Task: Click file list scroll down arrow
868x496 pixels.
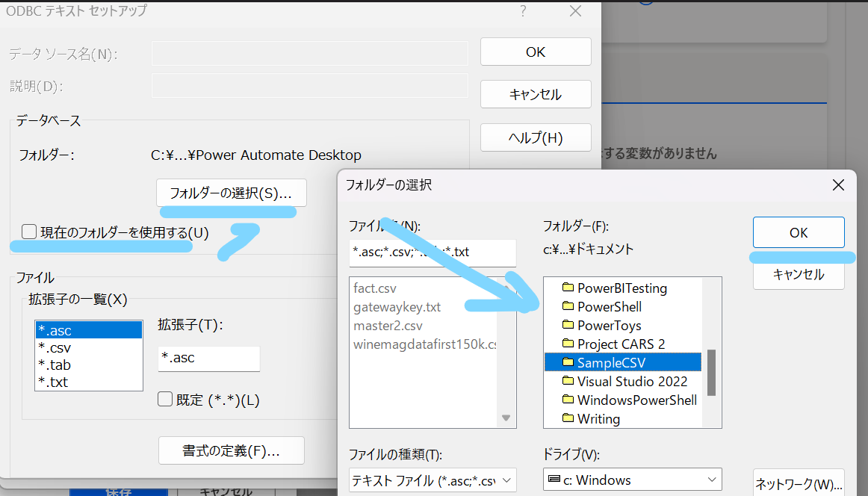Action: coord(506,418)
